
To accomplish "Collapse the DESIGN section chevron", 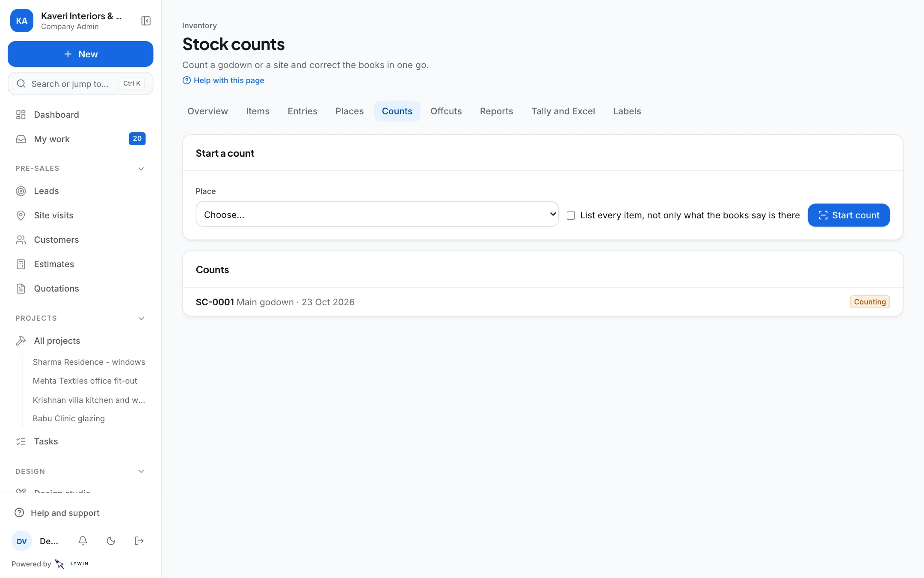I will click(x=141, y=471).
